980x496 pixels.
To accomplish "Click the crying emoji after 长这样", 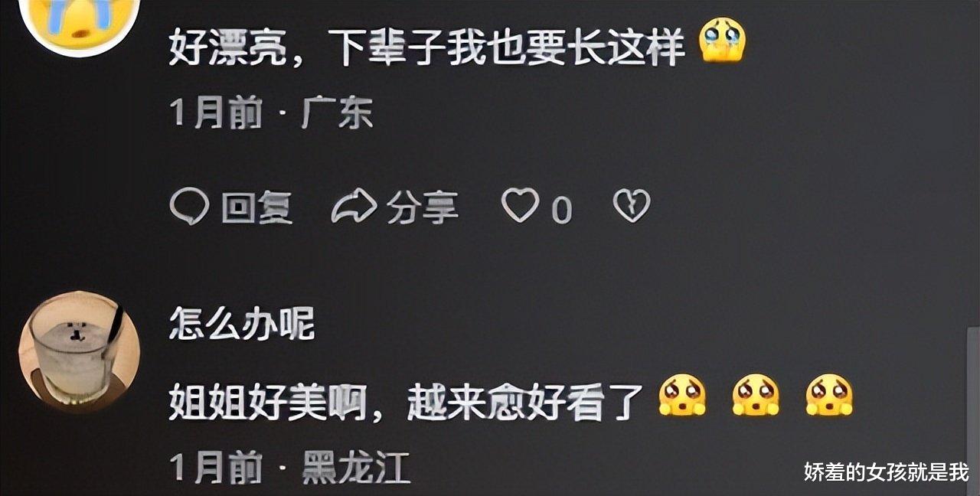I will click(723, 41).
